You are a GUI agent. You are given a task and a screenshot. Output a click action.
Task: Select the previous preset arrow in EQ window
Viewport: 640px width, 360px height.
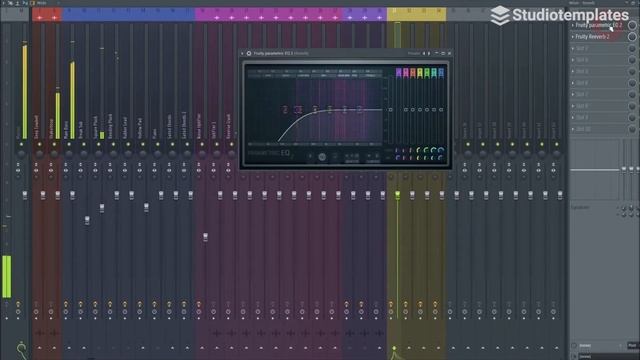424,53
